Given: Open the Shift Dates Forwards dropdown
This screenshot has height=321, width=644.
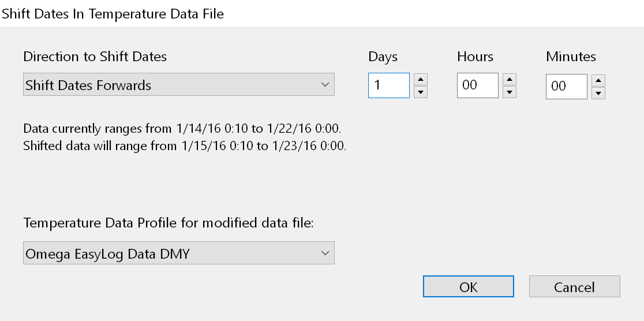Looking at the screenshot, I should (x=179, y=85).
